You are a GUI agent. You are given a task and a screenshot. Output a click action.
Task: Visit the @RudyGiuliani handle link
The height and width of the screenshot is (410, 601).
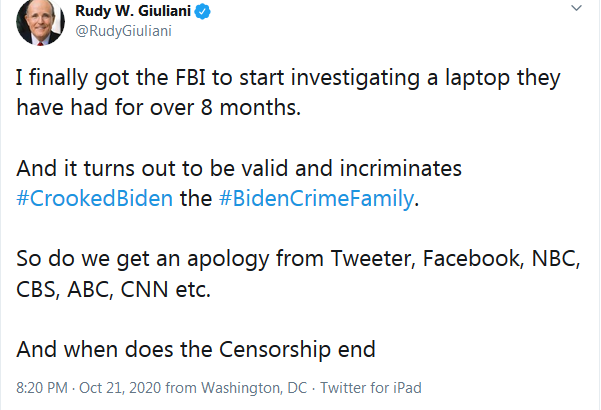(x=123, y=31)
